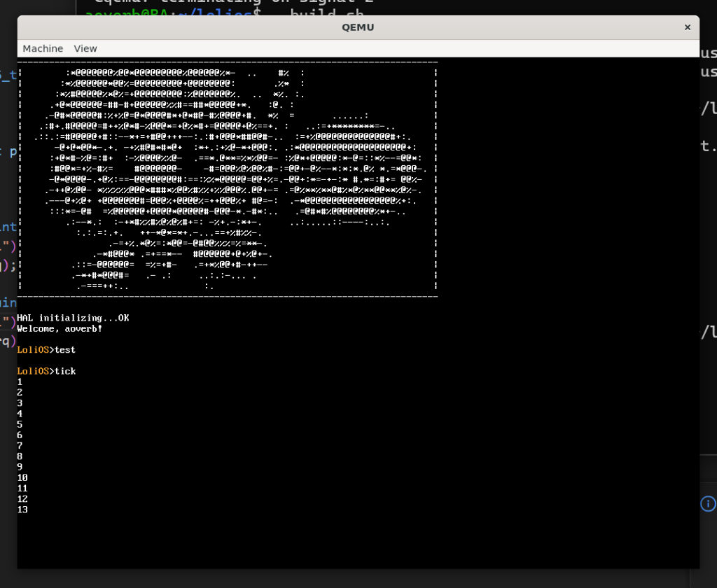Click the 'LoliOS>tick' command line

(47, 371)
